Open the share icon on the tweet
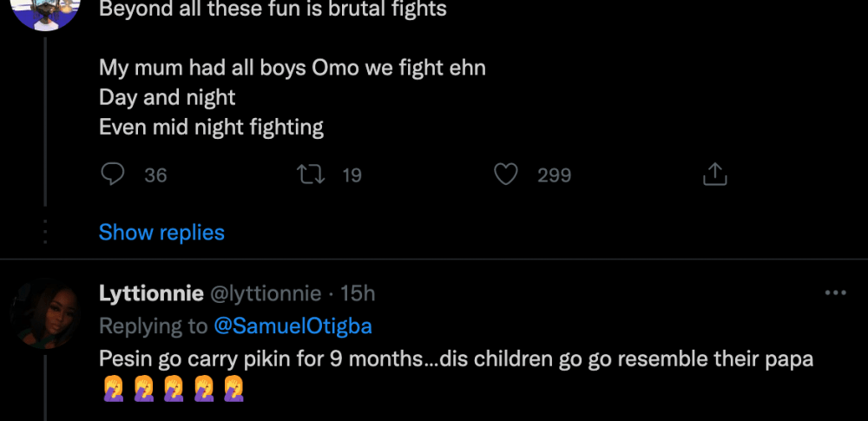 tap(713, 174)
